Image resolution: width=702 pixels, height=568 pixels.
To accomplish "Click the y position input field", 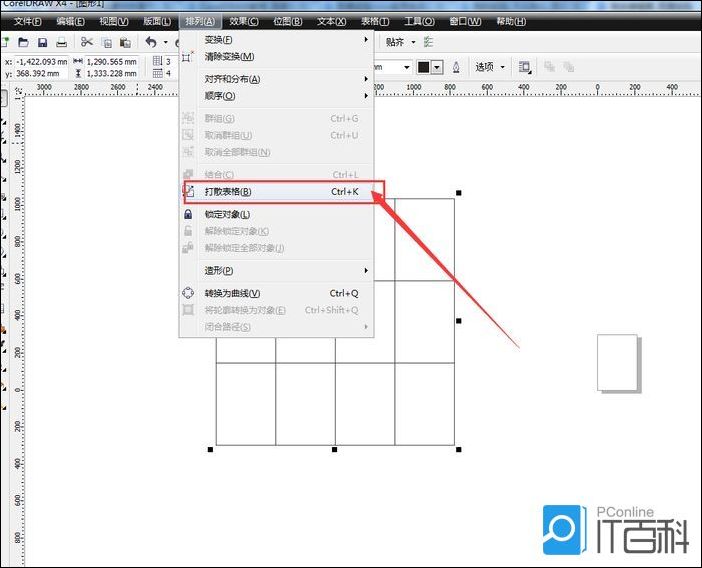I will point(41,73).
